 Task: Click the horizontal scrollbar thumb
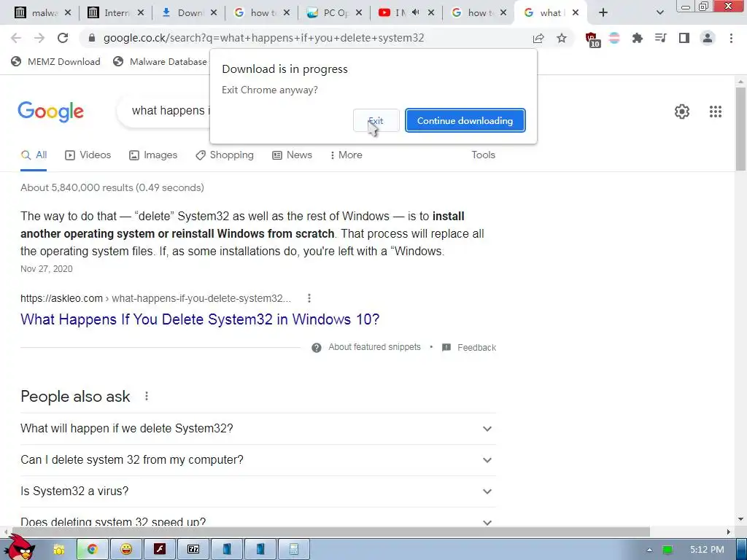tap(330, 532)
